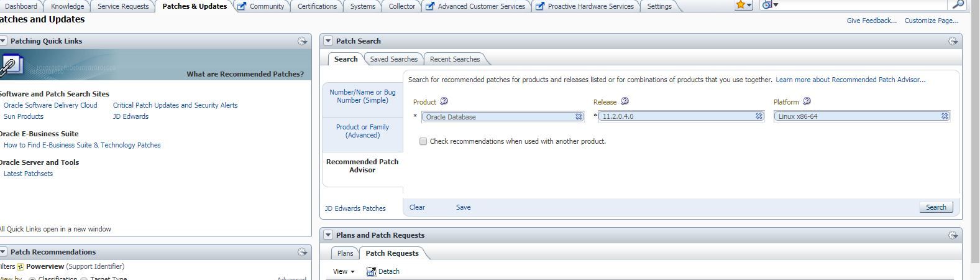This screenshot has height=280, width=980.
Task: Enable check recommendations with another product
Action: coord(423,141)
